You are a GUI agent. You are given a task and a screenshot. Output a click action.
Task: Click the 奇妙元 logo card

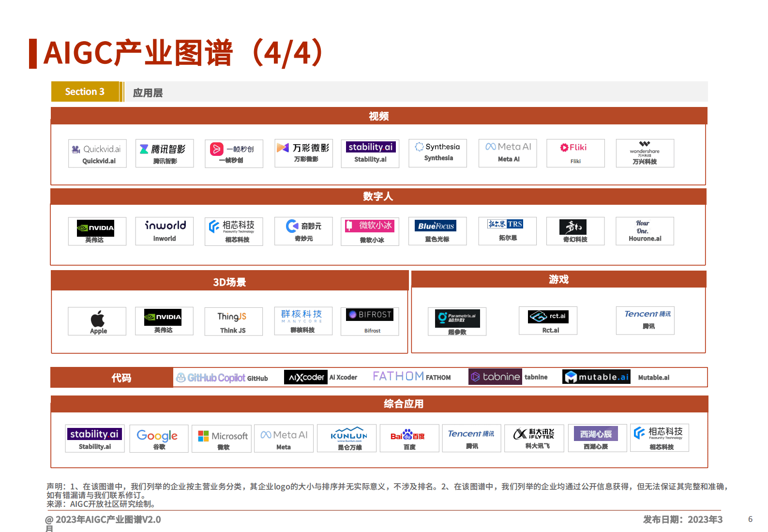[303, 231]
